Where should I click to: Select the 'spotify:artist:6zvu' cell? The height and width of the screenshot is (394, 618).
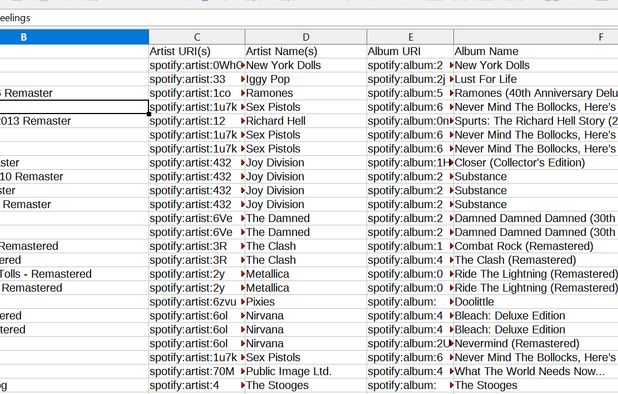point(197,302)
